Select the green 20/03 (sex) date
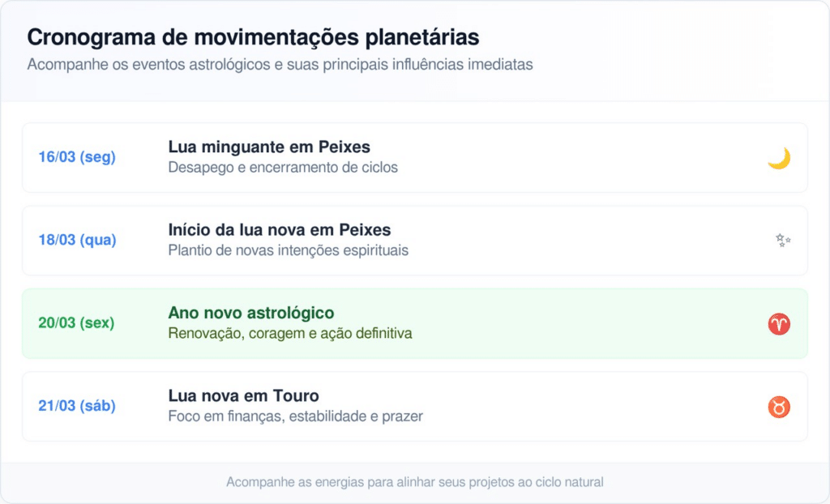 click(x=76, y=323)
